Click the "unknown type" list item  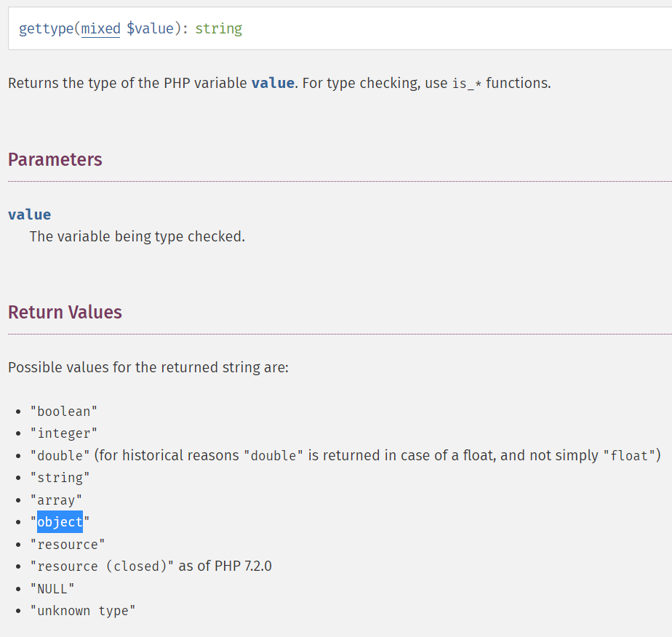[x=82, y=611]
